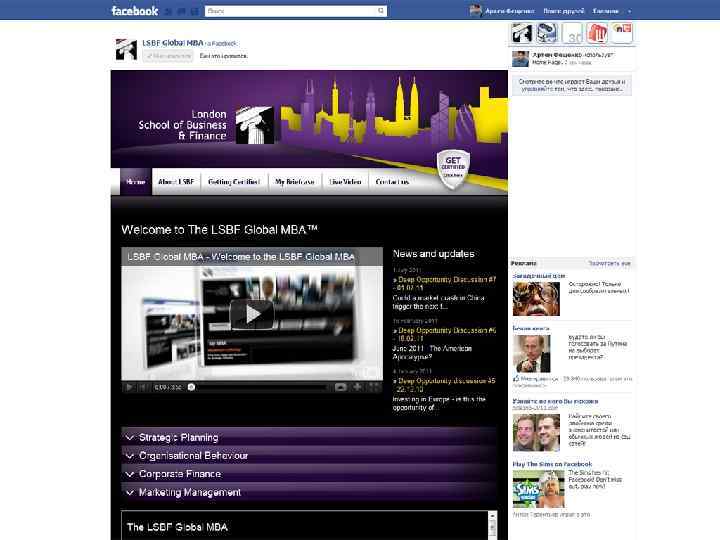This screenshot has width=720, height=540.
Task: Open the Contact us tab
Action: 392,182
